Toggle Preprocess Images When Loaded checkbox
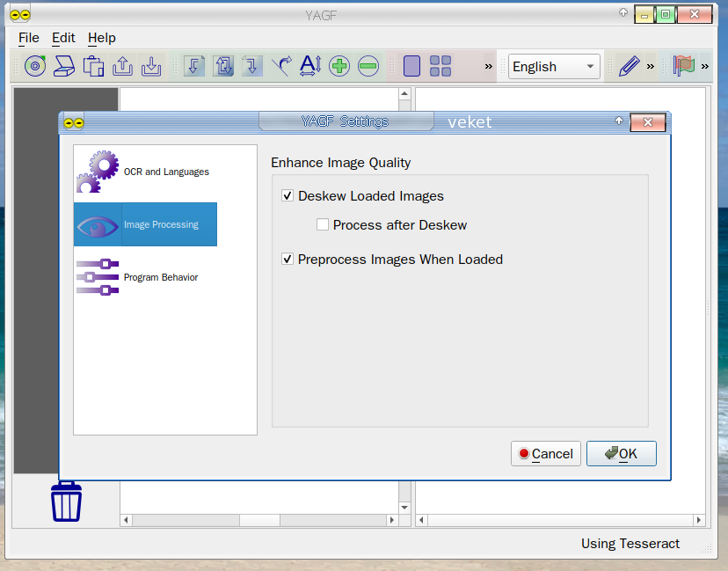The image size is (728, 571). (x=288, y=260)
